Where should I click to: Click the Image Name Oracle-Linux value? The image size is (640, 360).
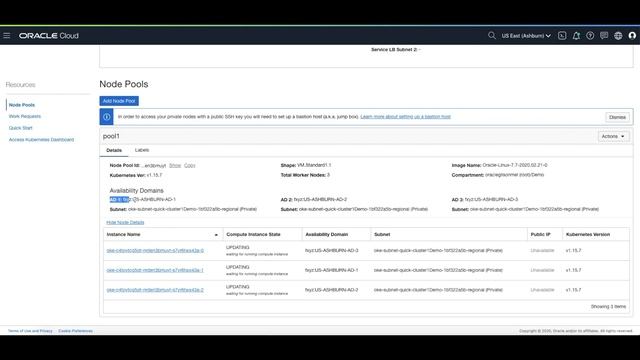[515, 165]
